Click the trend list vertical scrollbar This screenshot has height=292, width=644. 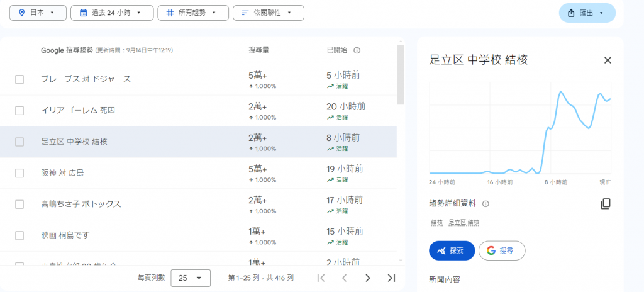(x=401, y=74)
